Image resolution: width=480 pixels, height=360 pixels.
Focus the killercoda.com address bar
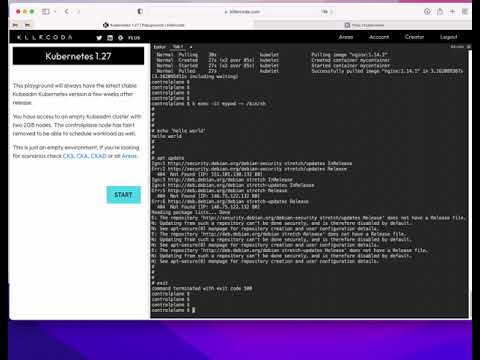243,12
